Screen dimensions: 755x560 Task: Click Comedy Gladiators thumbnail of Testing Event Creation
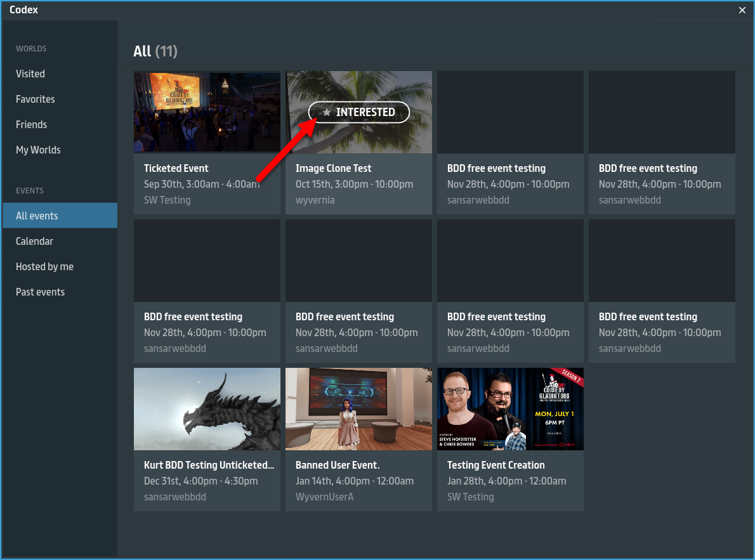click(x=510, y=408)
